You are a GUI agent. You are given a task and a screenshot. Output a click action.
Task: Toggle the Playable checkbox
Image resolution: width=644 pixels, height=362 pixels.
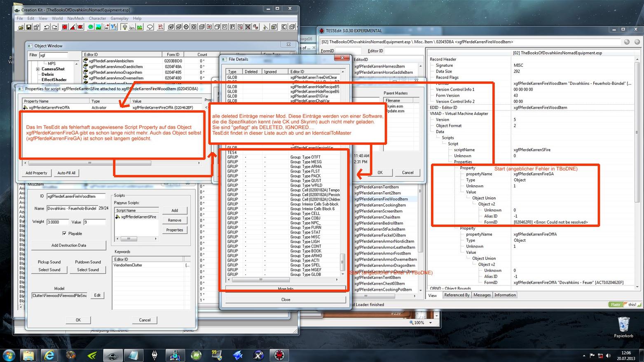(64, 234)
